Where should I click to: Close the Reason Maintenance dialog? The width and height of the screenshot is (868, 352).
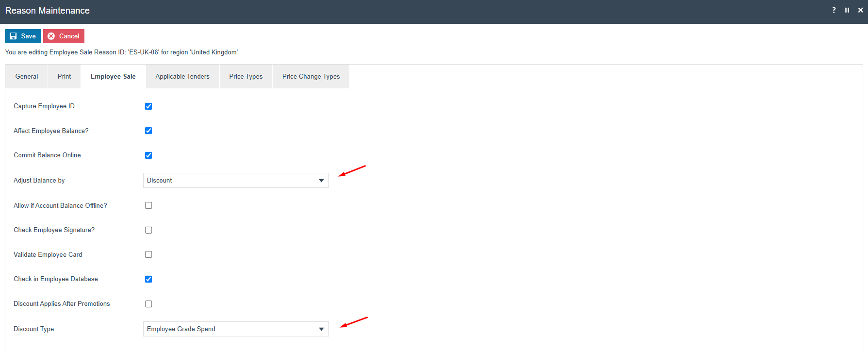(x=861, y=10)
